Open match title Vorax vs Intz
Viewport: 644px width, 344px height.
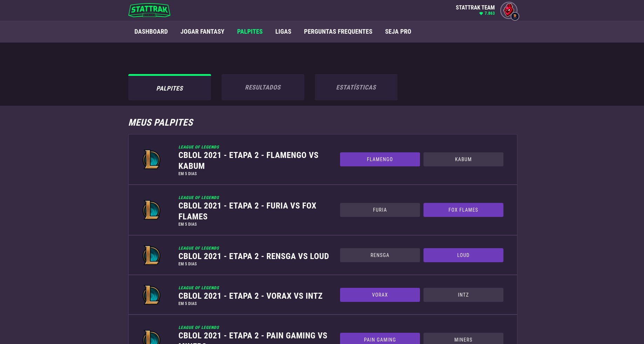[x=250, y=296]
